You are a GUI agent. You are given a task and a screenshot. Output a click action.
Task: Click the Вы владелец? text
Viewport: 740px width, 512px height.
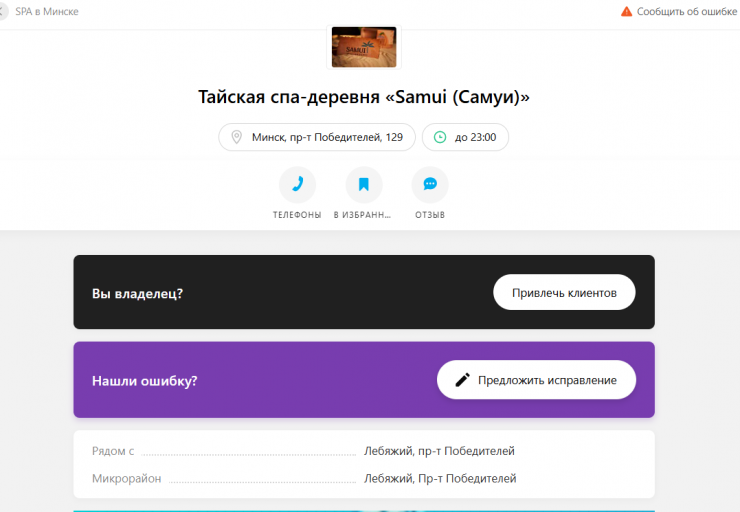137,294
